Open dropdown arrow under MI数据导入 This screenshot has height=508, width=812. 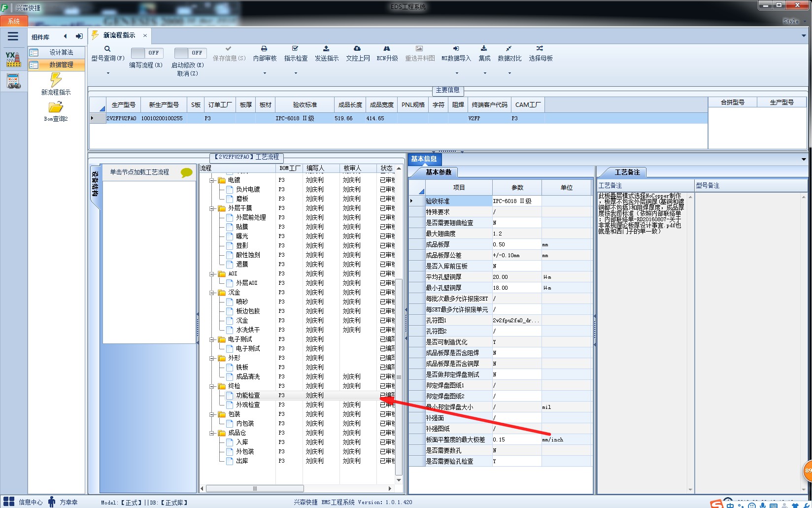click(457, 73)
